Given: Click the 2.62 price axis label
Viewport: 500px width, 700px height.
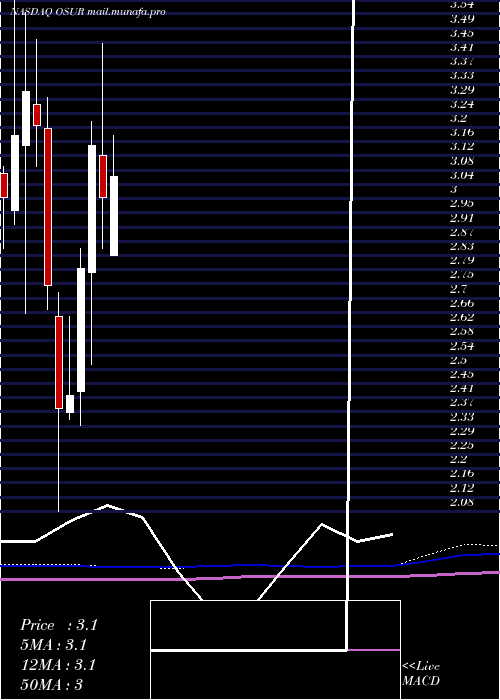Looking at the screenshot, I should [462, 317].
